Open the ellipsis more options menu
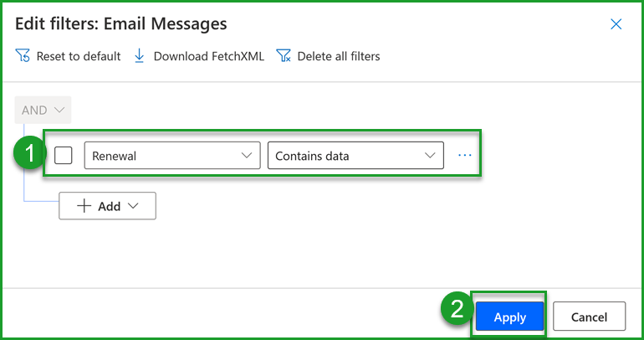Viewport: 644px width, 340px height. pos(465,155)
